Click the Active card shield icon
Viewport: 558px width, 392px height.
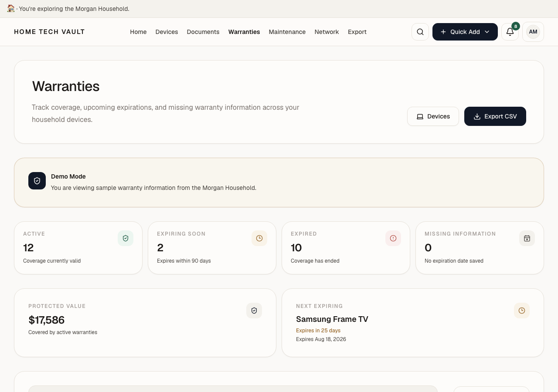pyautogui.click(x=126, y=238)
